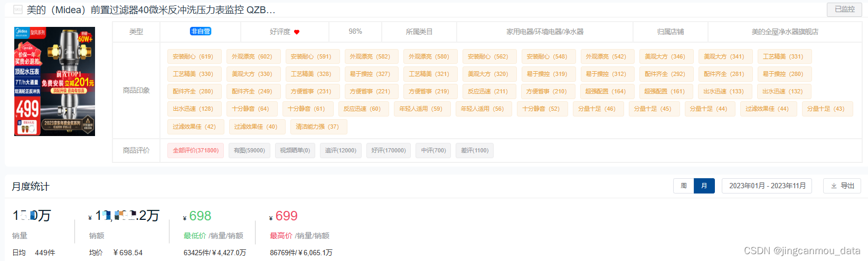Export data with the 导出 button
The image size is (868, 261).
pos(842,186)
